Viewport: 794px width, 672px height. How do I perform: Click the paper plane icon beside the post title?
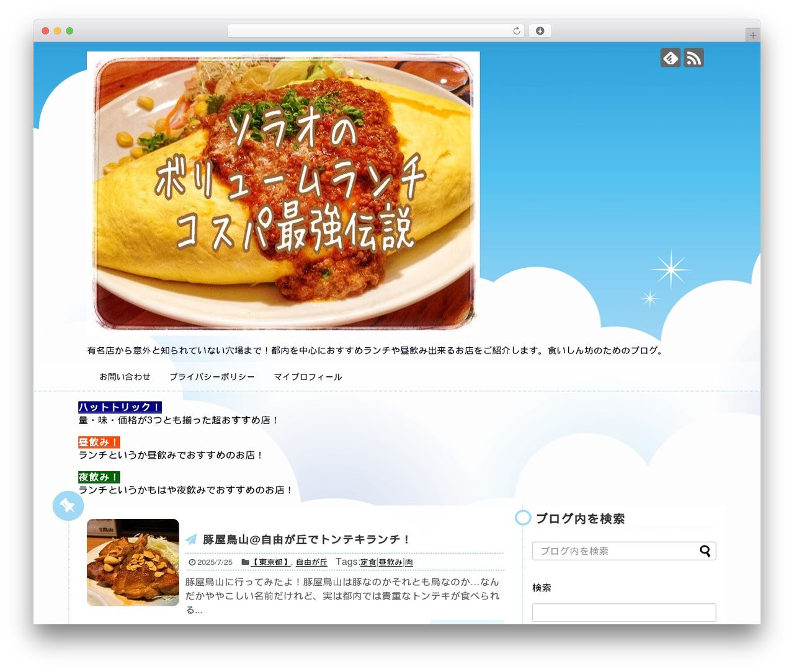(x=191, y=539)
